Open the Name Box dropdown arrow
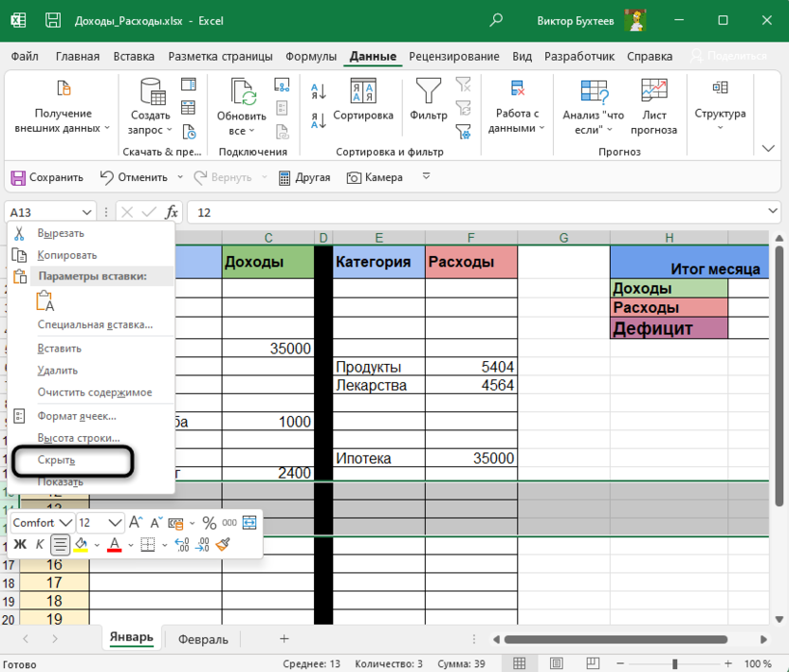 (88, 213)
